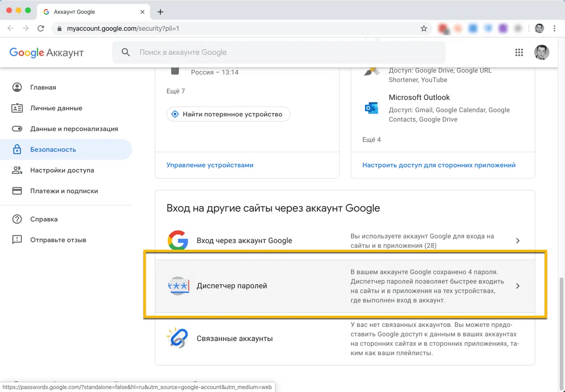Click 'Найти потерянное устройство' button
Image resolution: width=565 pixels, height=392 pixels.
pos(228,114)
